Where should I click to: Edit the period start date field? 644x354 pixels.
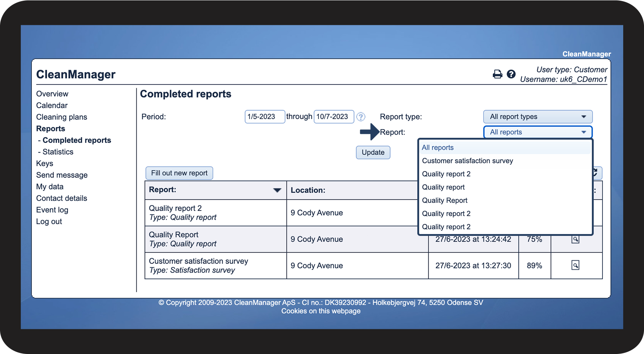(265, 117)
